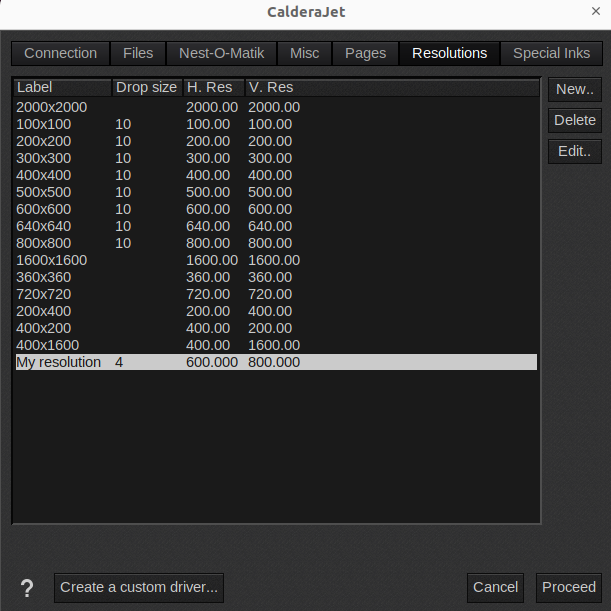The width and height of the screenshot is (611, 611).
Task: Go to the Misc tab
Action: (x=304, y=53)
